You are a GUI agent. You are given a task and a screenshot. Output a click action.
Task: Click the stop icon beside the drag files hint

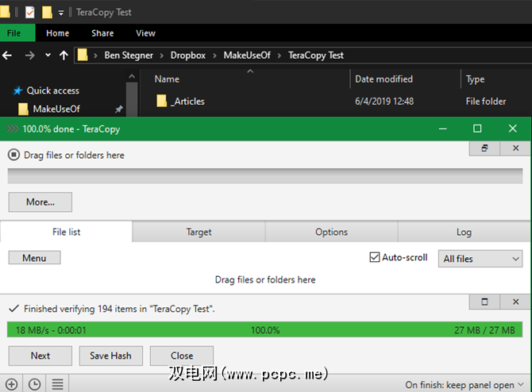(14, 156)
